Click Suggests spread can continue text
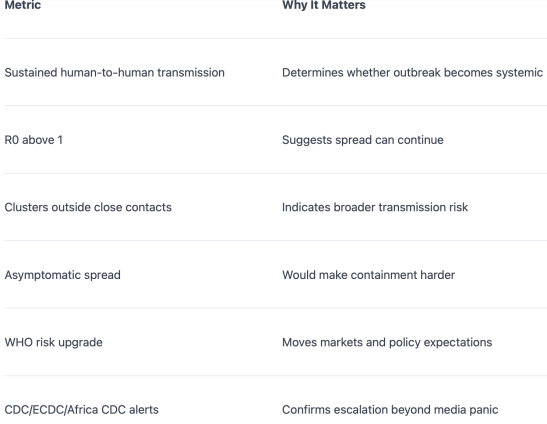 click(x=363, y=140)
